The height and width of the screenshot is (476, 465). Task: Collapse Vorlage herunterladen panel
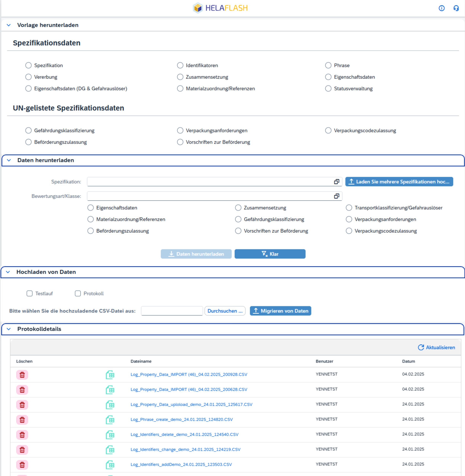click(9, 25)
